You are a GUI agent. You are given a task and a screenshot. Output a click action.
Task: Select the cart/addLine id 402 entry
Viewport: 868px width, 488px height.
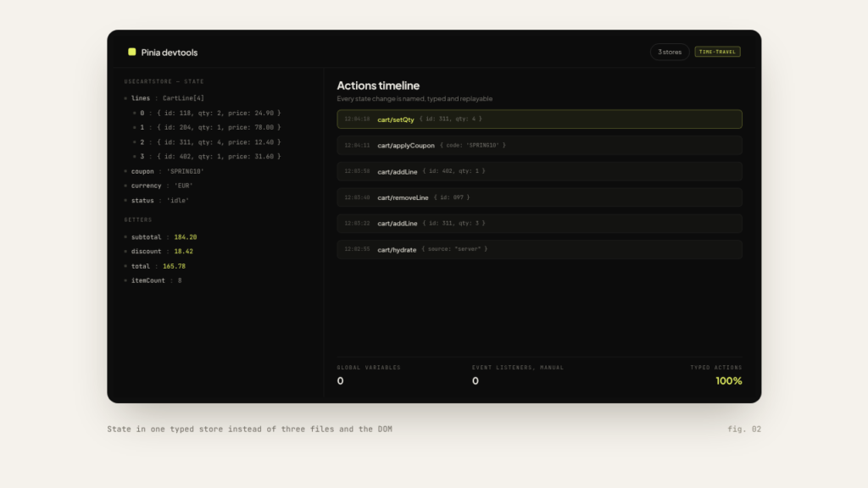coord(539,171)
